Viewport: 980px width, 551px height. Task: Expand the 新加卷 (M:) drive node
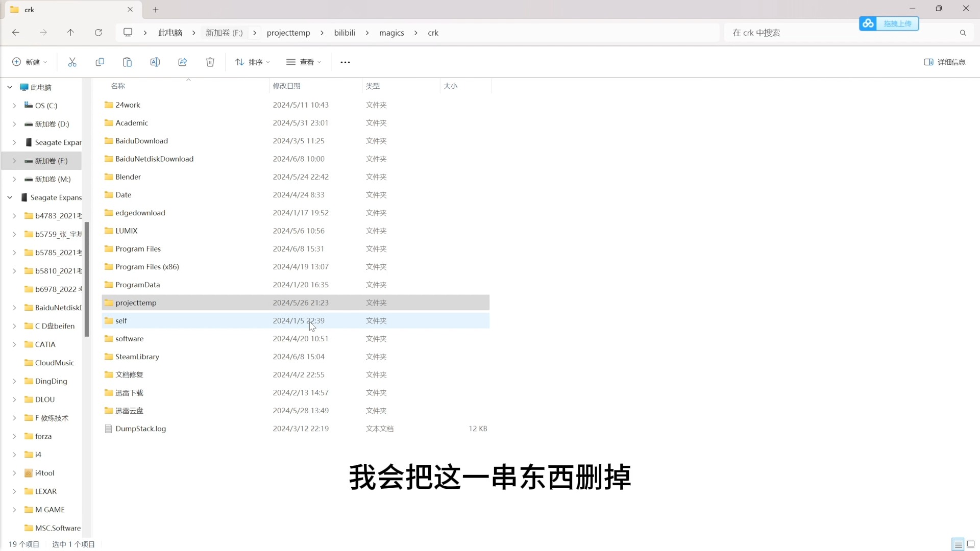14,179
